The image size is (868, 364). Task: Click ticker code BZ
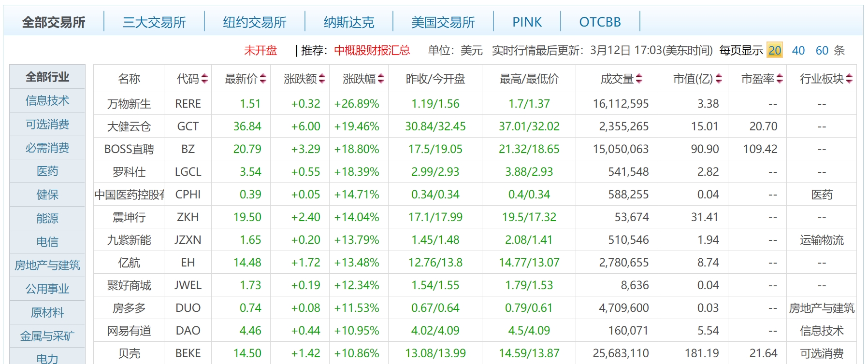(188, 149)
